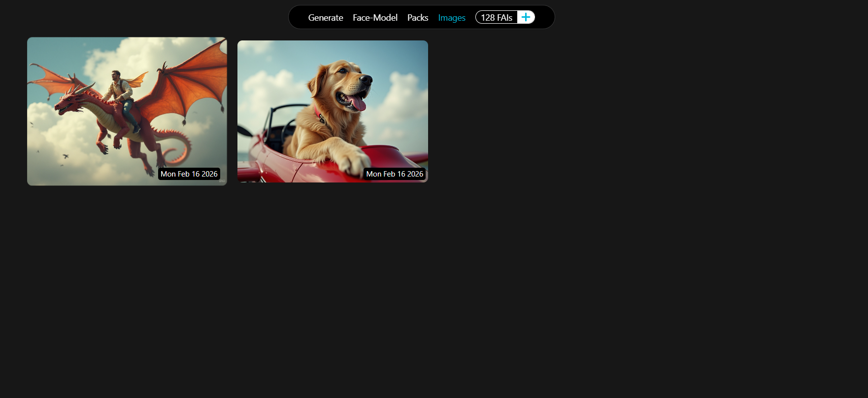Open the dragon rider image thumbnail
The image size is (868, 398).
pyautogui.click(x=127, y=111)
